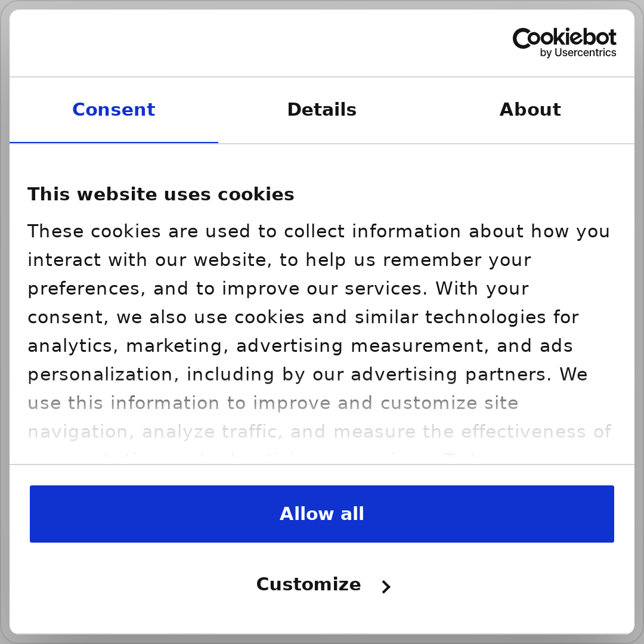Accept cookies with Allow all button

[321, 514]
